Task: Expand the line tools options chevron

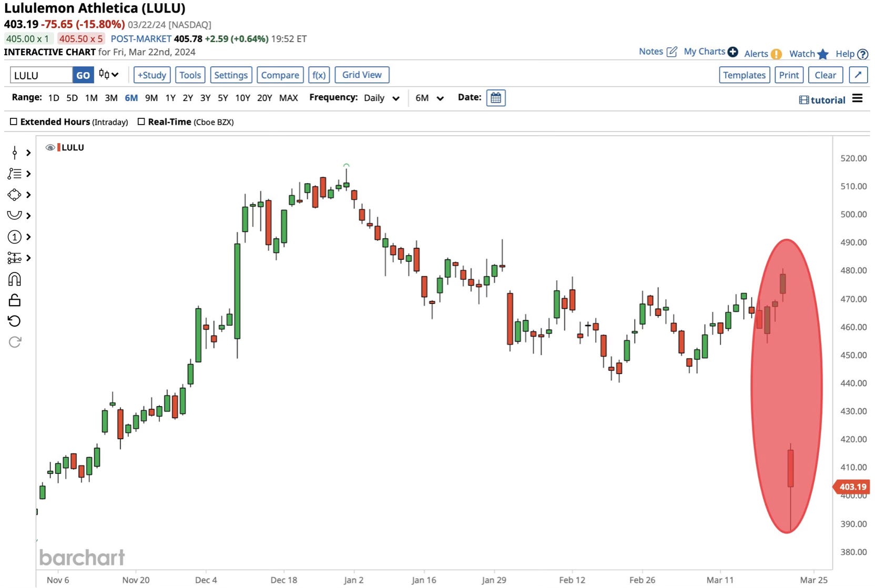Action: pyautogui.click(x=28, y=174)
